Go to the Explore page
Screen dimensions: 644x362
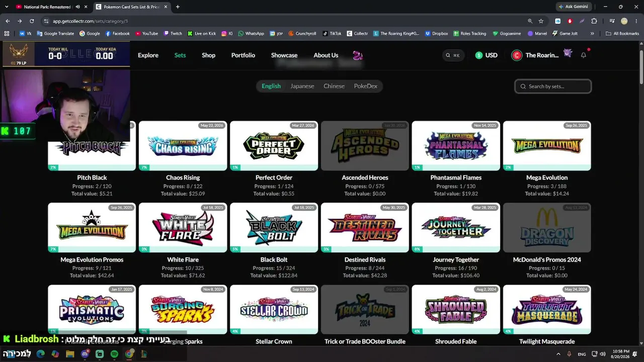[x=148, y=55]
